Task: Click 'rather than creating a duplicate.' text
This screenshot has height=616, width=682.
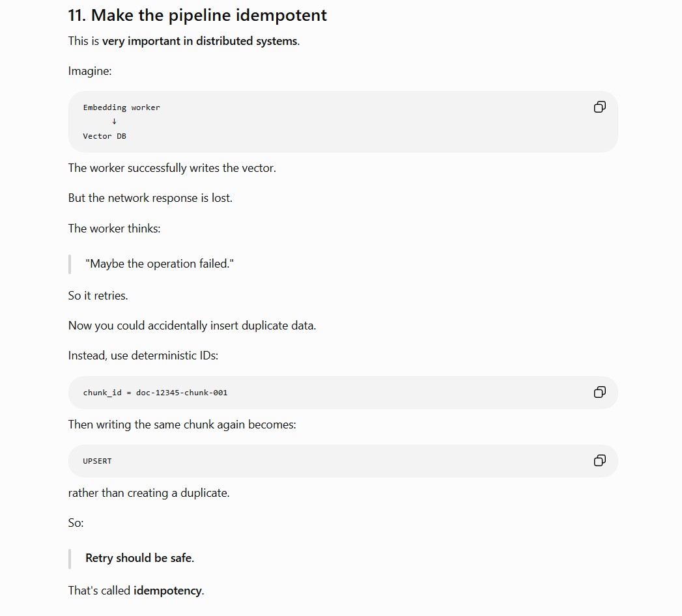Action: tap(149, 493)
